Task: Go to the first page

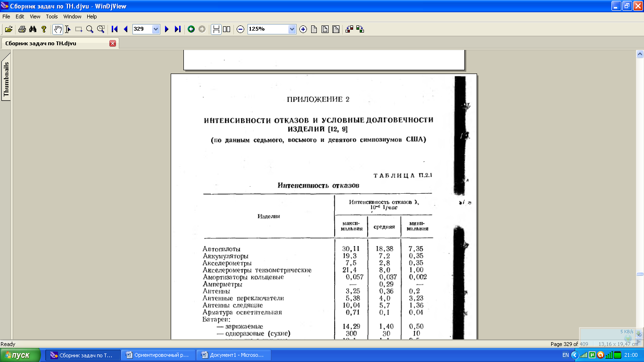Action: (x=115, y=29)
